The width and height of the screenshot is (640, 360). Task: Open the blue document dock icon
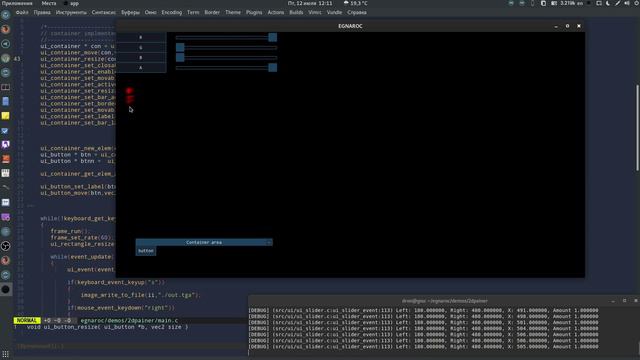point(5,102)
